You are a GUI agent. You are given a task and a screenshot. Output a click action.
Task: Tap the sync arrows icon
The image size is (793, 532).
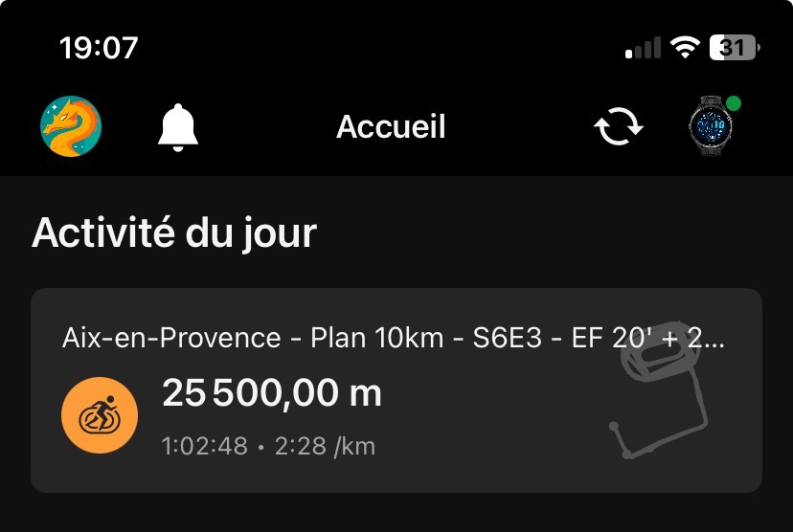(619, 127)
